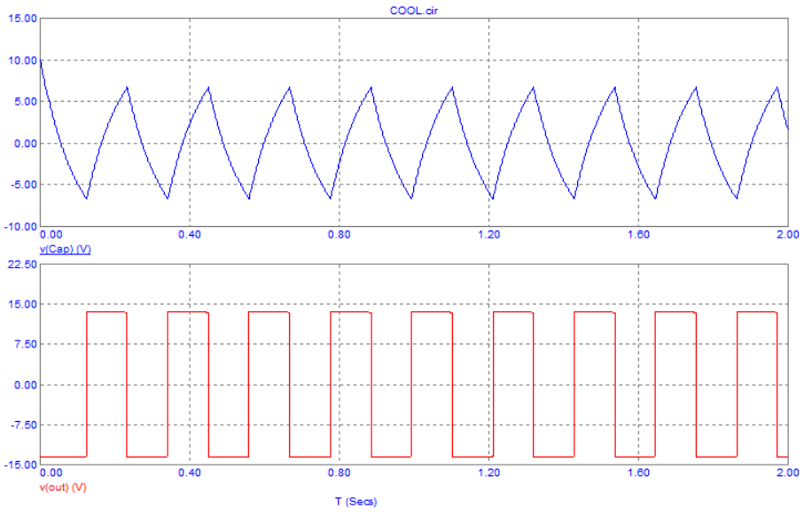The width and height of the screenshot is (812, 516).
Task: Click 15.00 on the v(Cap) plot axis
Action: [23, 19]
